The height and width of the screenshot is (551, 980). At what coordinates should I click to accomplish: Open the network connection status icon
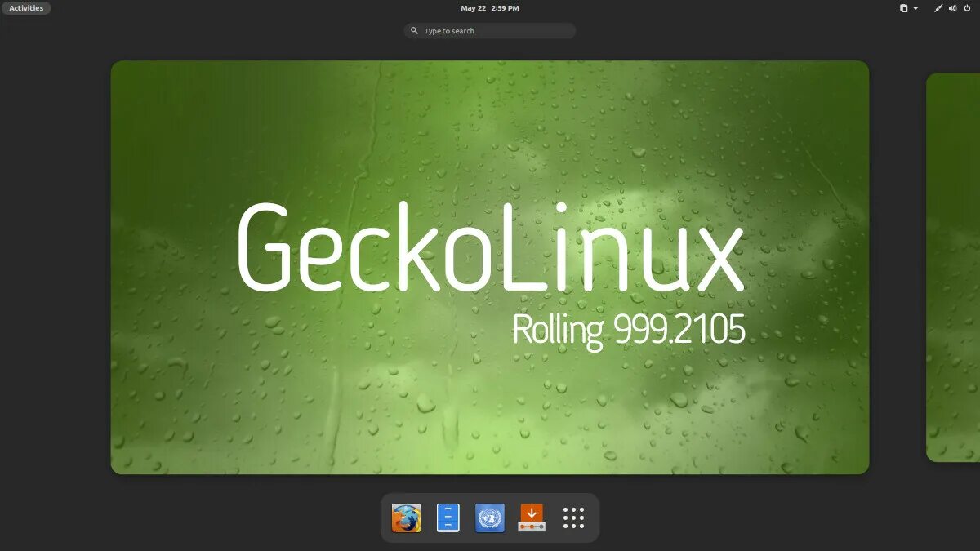point(939,8)
